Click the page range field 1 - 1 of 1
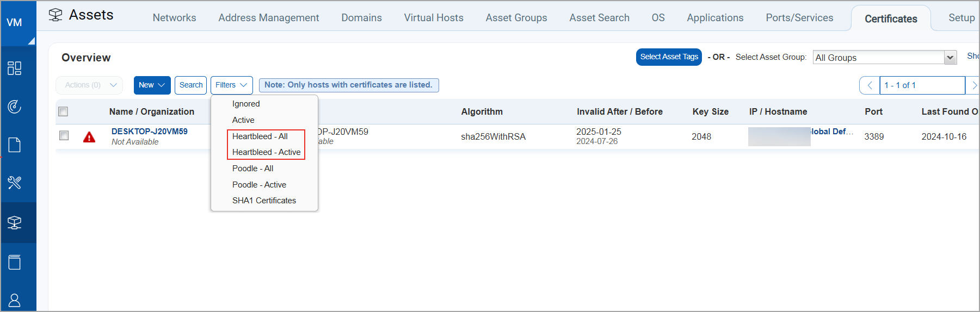980x312 pixels. coord(922,85)
